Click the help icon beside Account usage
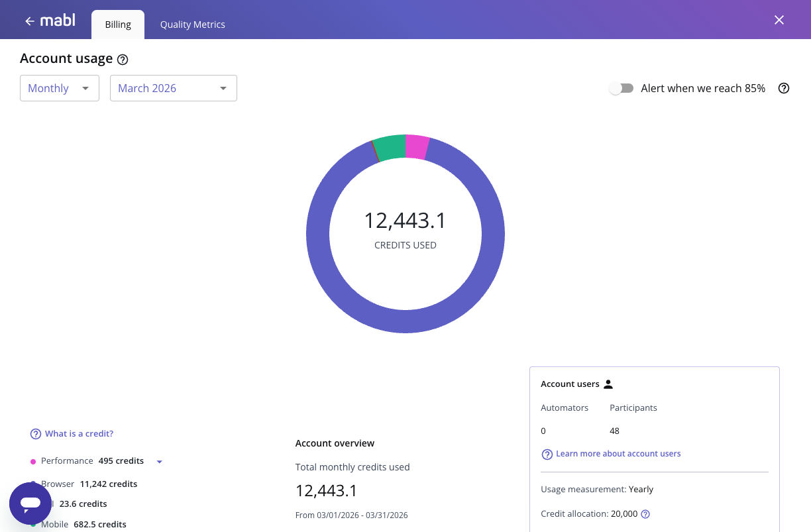The width and height of the screenshot is (811, 532). click(123, 60)
